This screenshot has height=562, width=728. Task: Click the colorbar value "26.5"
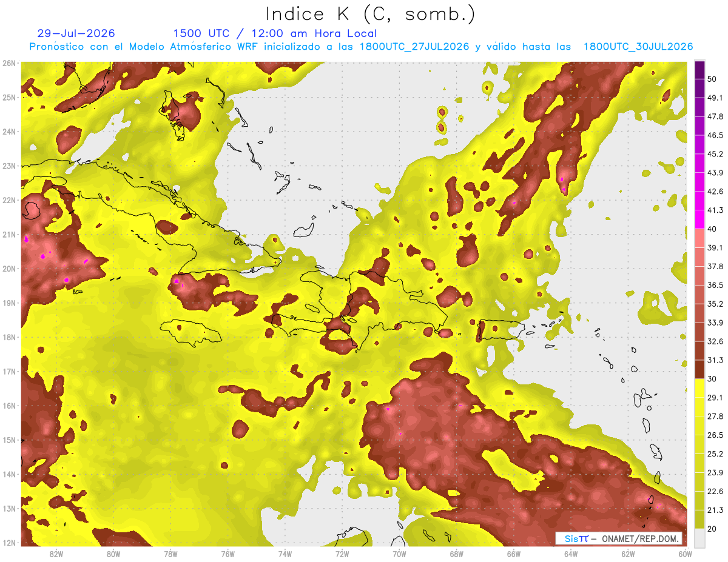click(x=715, y=435)
